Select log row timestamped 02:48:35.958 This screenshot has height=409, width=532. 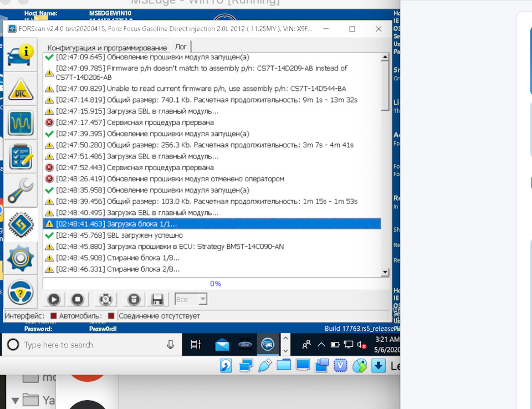212,190
